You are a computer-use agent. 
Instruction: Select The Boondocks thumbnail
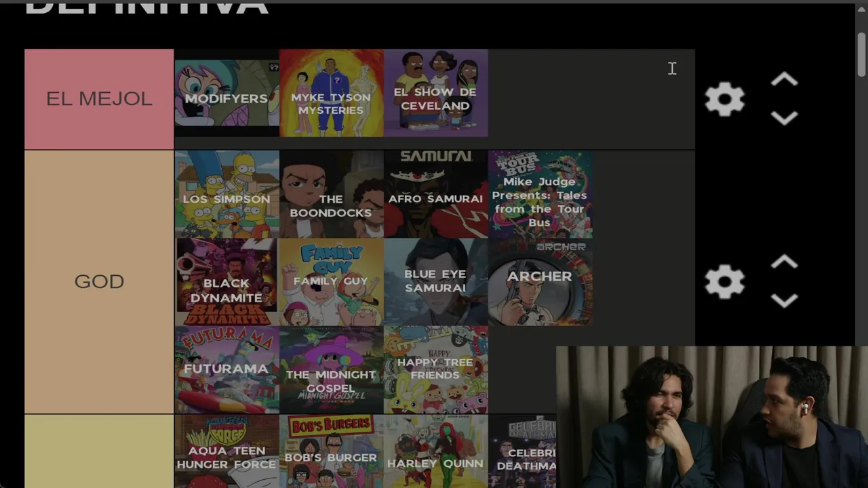point(331,194)
